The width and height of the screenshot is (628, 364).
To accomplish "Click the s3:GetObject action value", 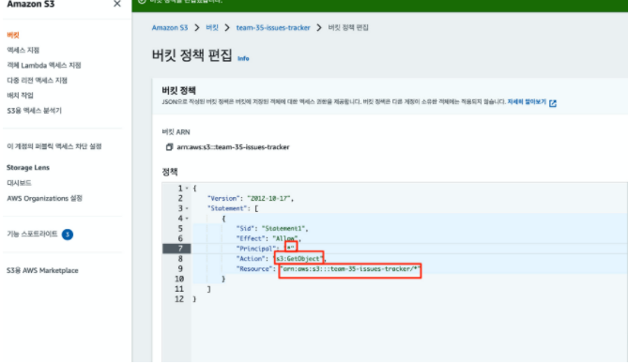I will [x=299, y=259].
